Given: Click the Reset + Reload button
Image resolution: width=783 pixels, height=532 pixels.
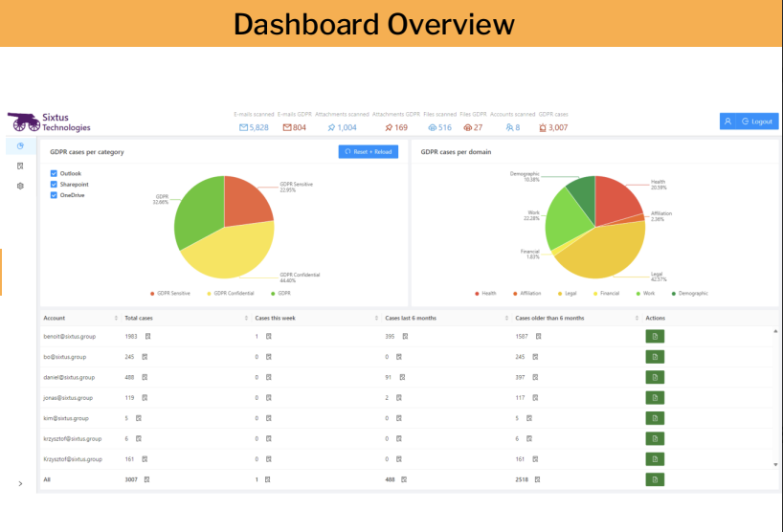Looking at the screenshot, I should click(368, 151).
